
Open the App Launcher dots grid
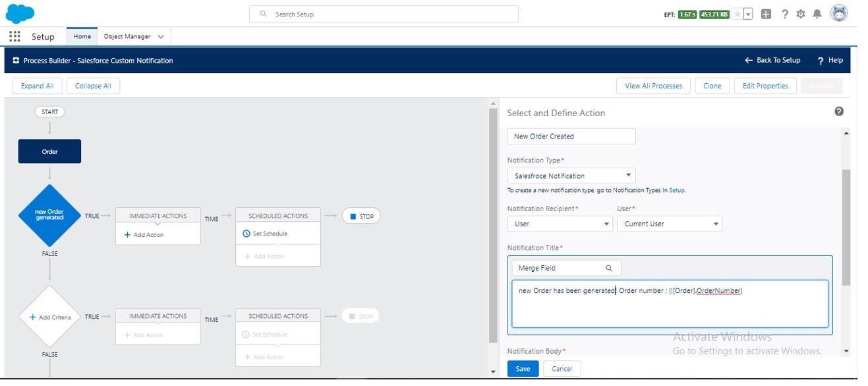point(15,37)
